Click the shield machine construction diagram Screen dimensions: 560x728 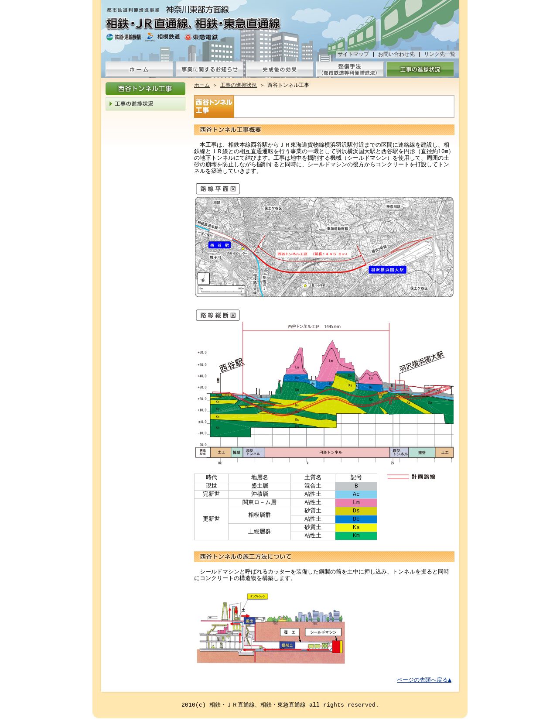coord(271,628)
